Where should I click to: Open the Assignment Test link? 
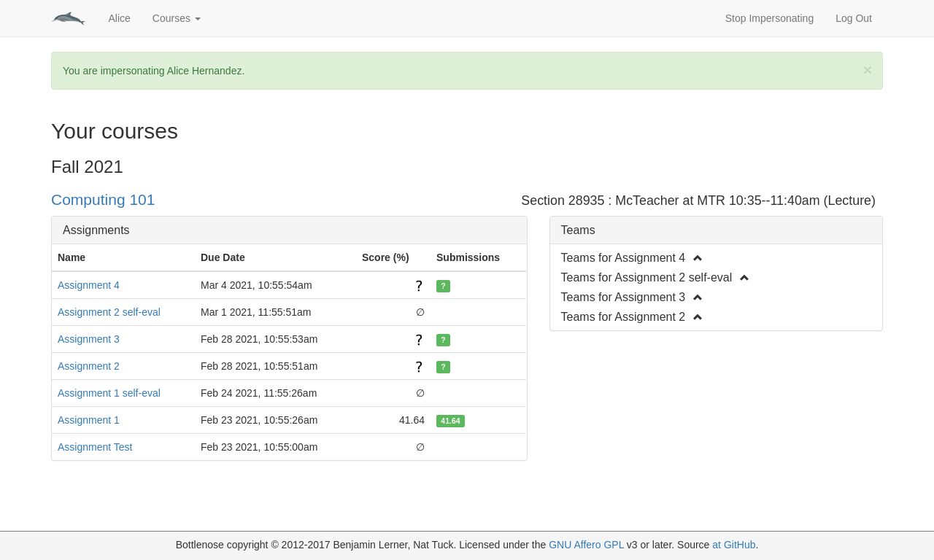(95, 447)
